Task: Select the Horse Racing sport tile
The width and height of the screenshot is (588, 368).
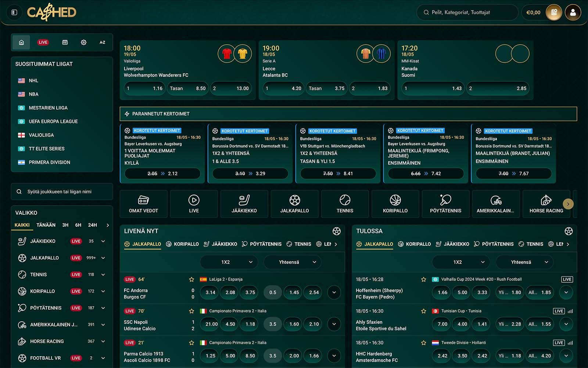Action: (546, 204)
